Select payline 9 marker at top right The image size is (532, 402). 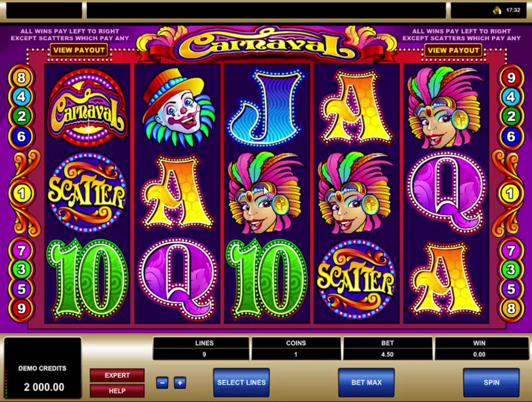click(x=511, y=78)
